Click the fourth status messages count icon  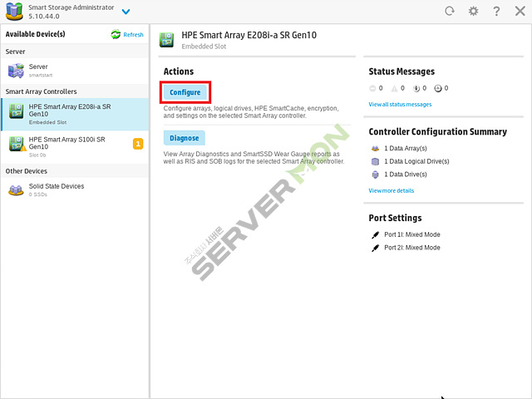click(x=438, y=89)
